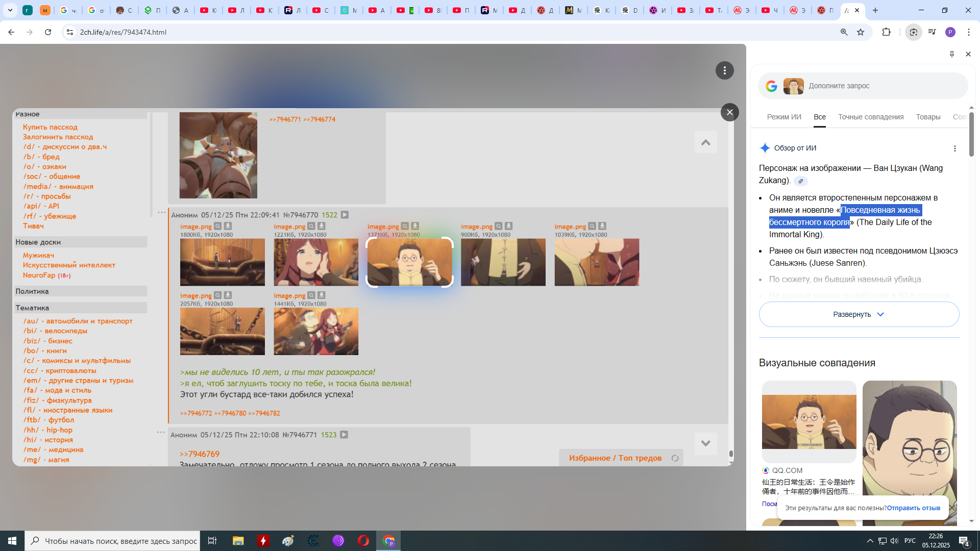Click the Google Lens icon in the address bar
The height and width of the screenshot is (551, 980).
pyautogui.click(x=913, y=32)
